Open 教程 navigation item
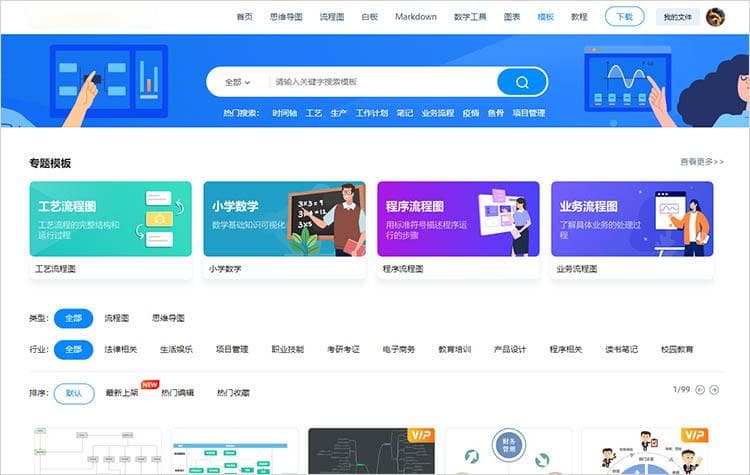Image resolution: width=750 pixels, height=475 pixels. tap(579, 17)
